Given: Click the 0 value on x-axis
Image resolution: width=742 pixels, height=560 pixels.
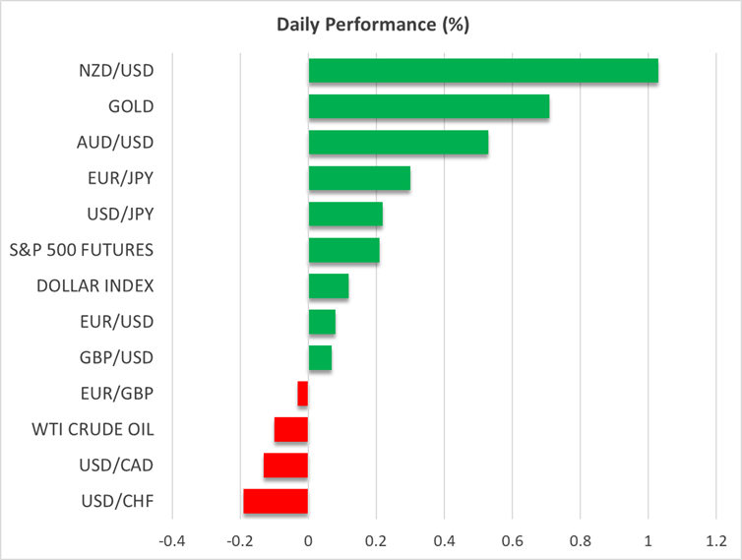Looking at the screenshot, I should coord(308,542).
